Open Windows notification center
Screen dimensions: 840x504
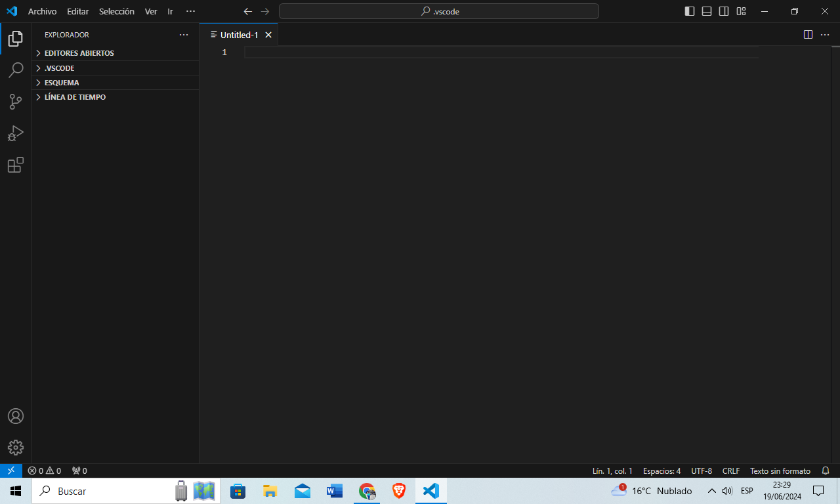pyautogui.click(x=818, y=491)
